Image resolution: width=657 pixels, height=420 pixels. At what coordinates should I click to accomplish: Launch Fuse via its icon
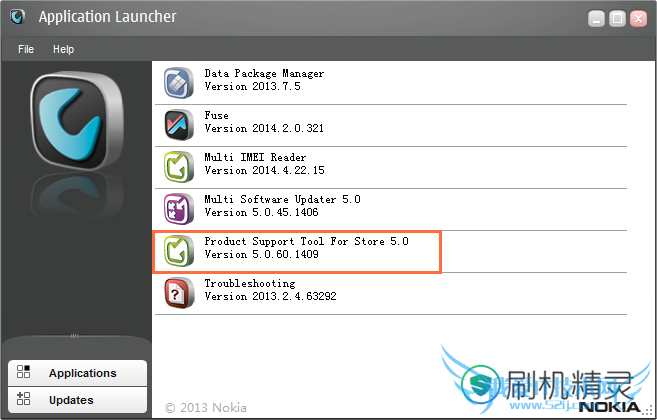click(178, 125)
